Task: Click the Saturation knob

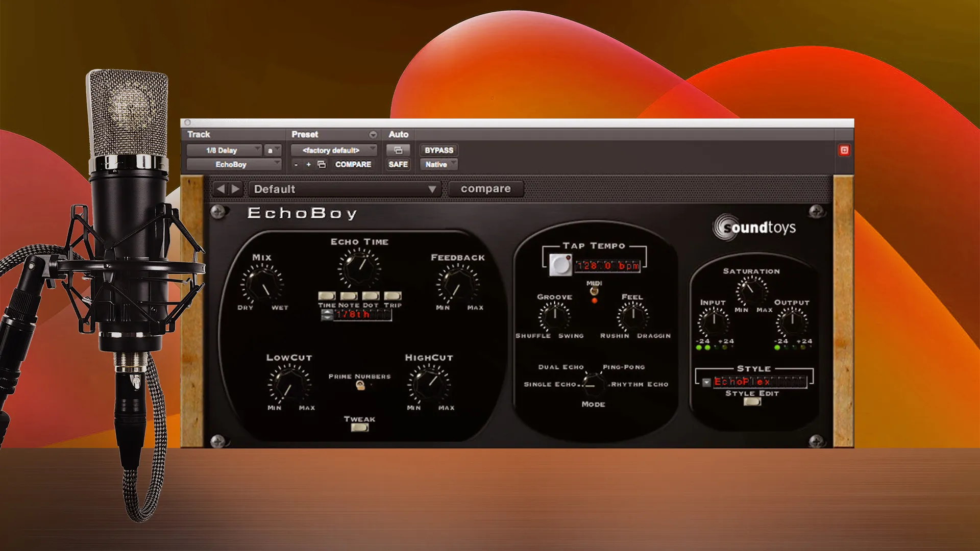Action: coord(751,291)
